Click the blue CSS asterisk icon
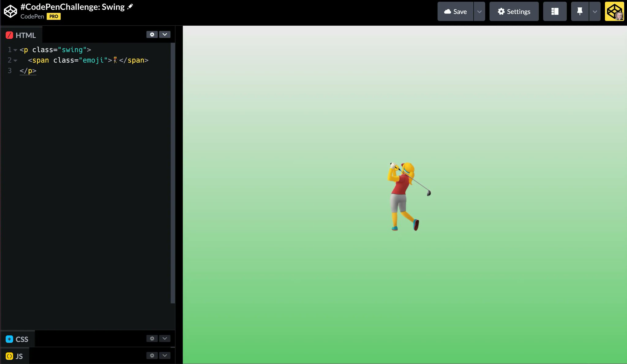 pyautogui.click(x=9, y=339)
